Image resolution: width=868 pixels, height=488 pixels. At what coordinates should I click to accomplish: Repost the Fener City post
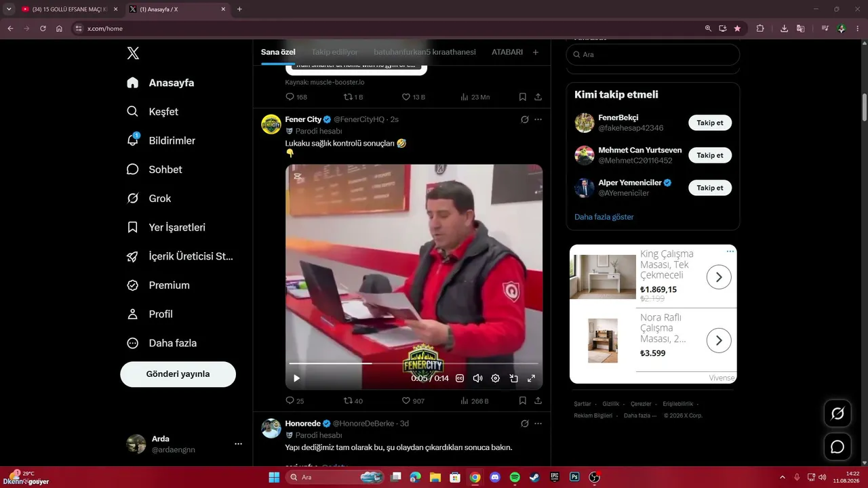[353, 401]
